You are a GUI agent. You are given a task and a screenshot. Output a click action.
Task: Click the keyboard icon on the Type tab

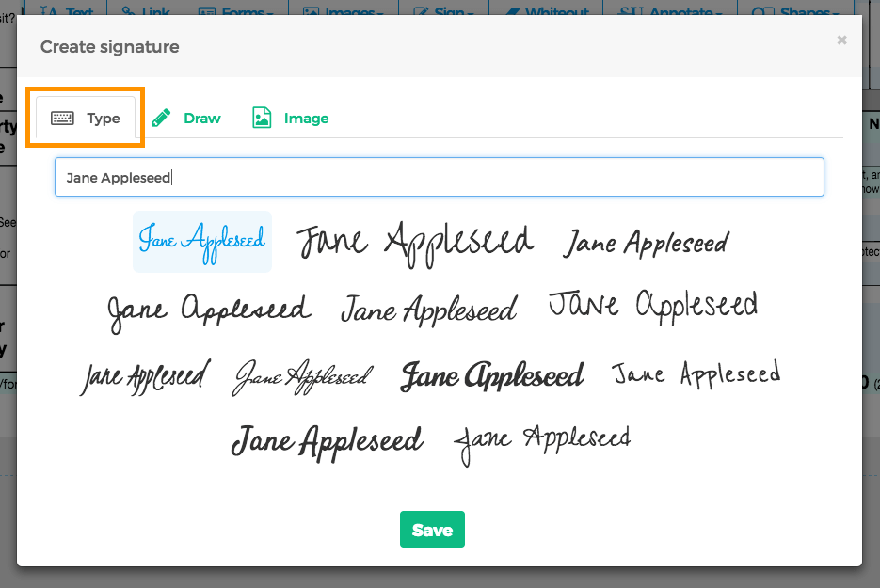click(62, 119)
